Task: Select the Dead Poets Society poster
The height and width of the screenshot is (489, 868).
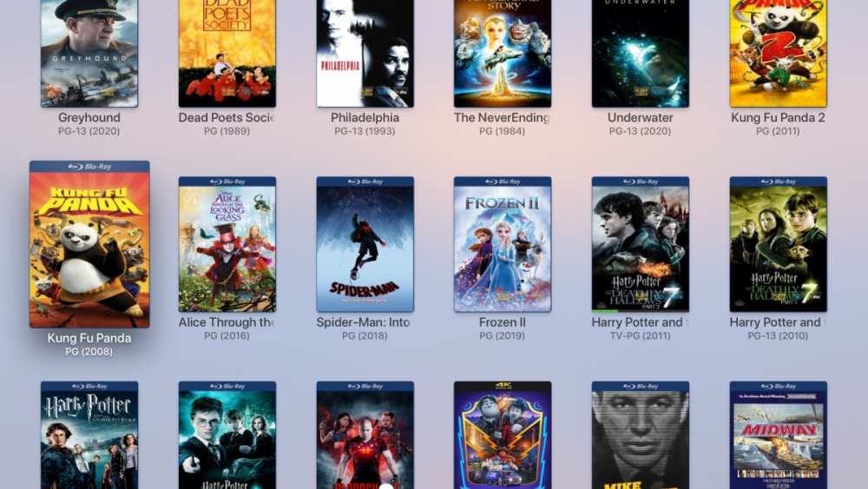Action: point(227,53)
